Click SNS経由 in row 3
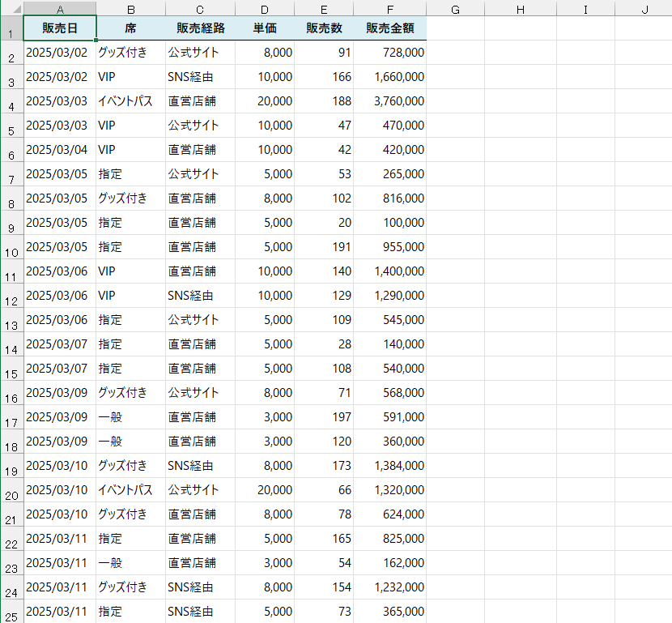Image resolution: width=672 pixels, height=623 pixels. pos(200,77)
